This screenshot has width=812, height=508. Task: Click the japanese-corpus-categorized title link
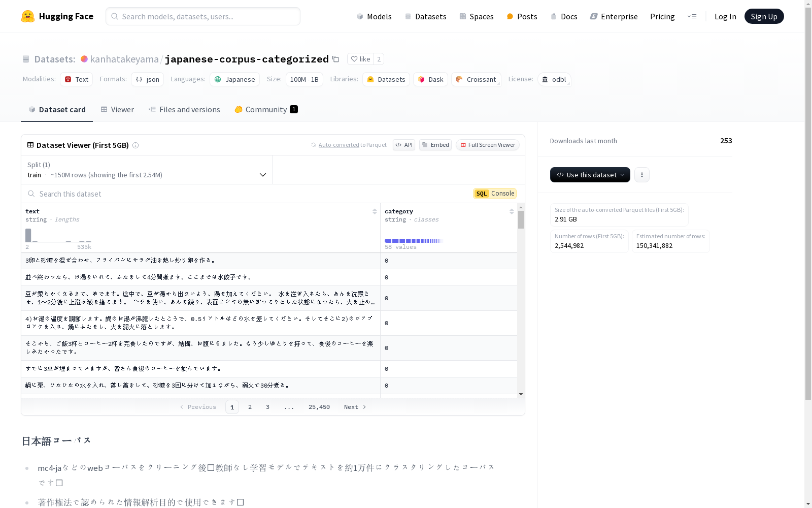pyautogui.click(x=247, y=59)
